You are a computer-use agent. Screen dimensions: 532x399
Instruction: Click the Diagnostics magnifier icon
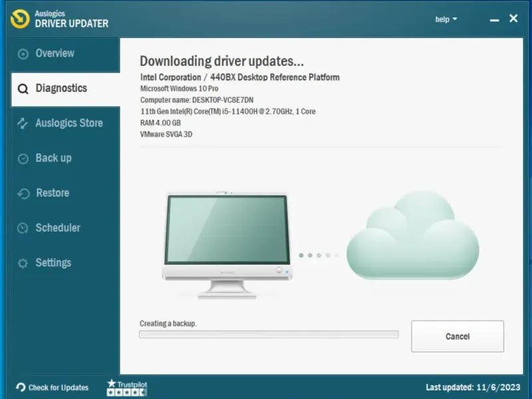tap(23, 89)
